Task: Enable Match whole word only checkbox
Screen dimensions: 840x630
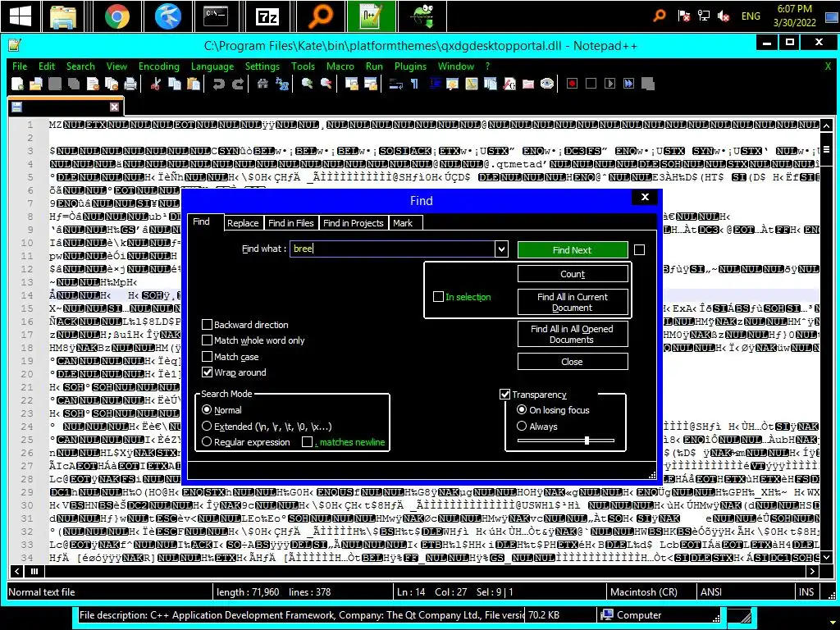Action: [207, 340]
